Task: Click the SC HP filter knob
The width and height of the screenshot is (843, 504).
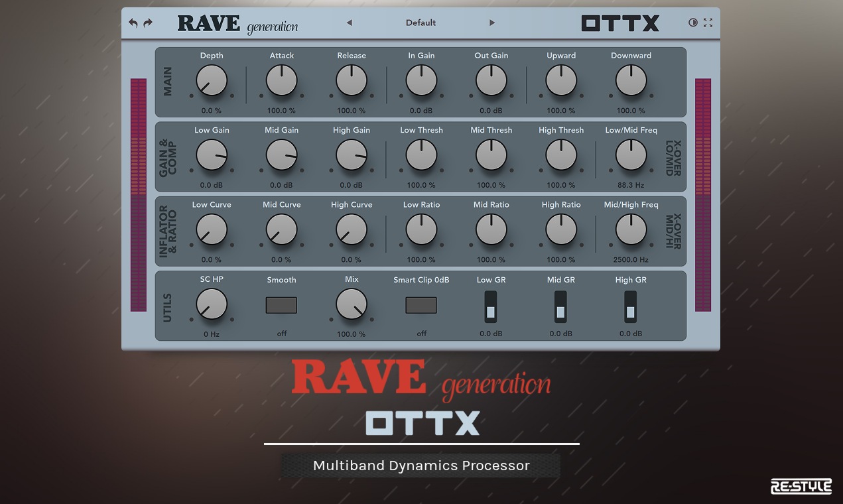Action: click(212, 304)
